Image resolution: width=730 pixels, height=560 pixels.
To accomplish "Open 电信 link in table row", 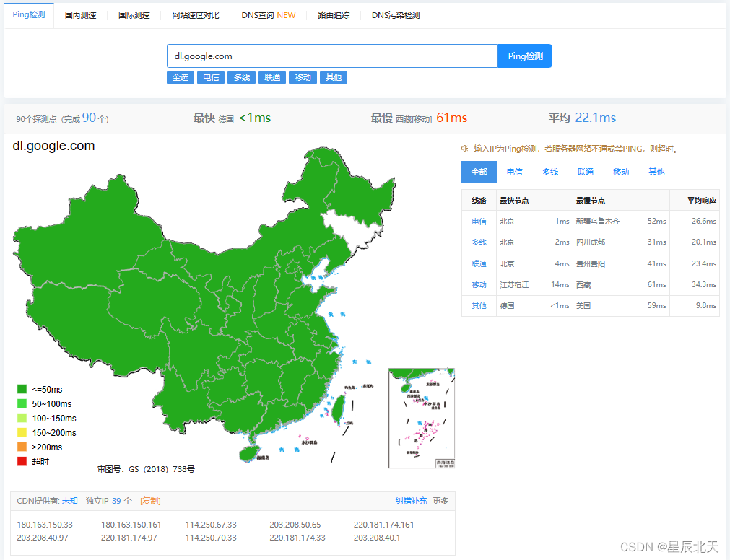I will [x=479, y=222].
